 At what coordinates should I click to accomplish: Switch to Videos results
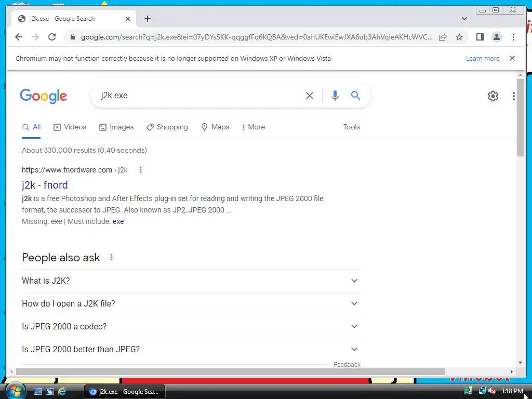tap(70, 127)
